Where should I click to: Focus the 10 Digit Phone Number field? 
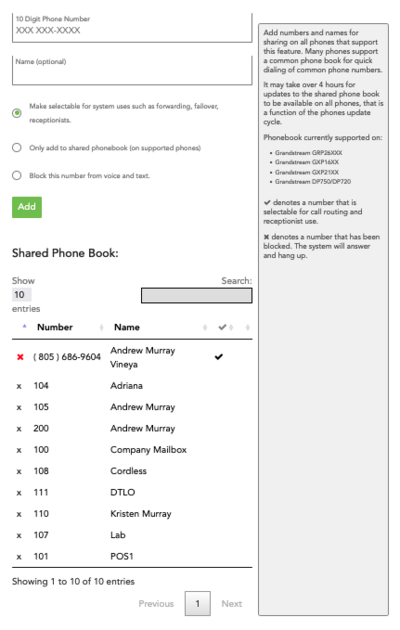point(132,27)
